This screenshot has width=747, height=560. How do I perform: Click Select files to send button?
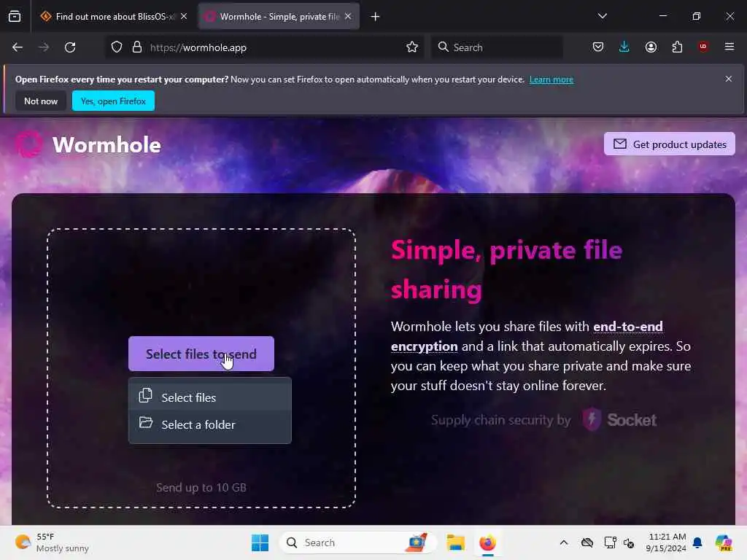(x=201, y=354)
